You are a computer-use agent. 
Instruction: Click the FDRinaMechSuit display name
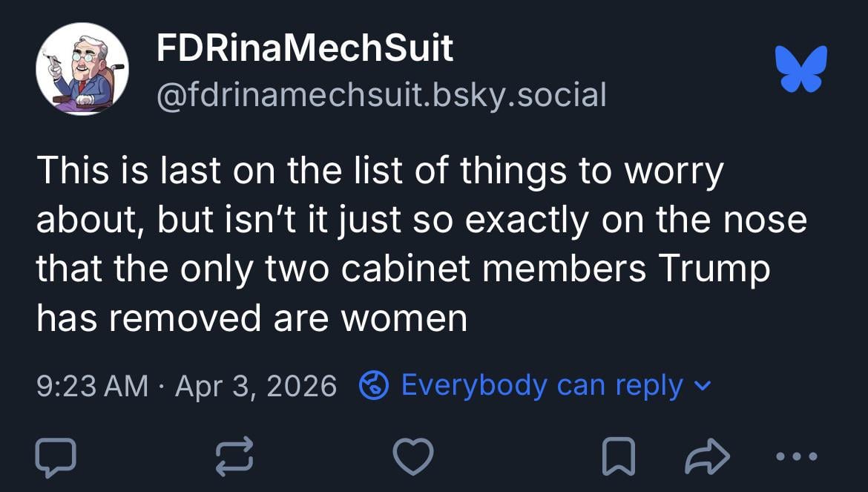tap(304, 49)
